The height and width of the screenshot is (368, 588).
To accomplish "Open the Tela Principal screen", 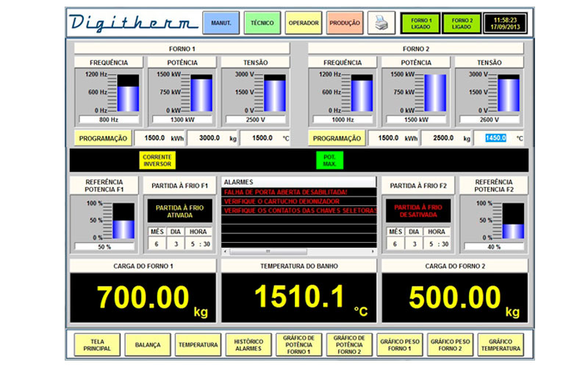I will pyautogui.click(x=96, y=344).
